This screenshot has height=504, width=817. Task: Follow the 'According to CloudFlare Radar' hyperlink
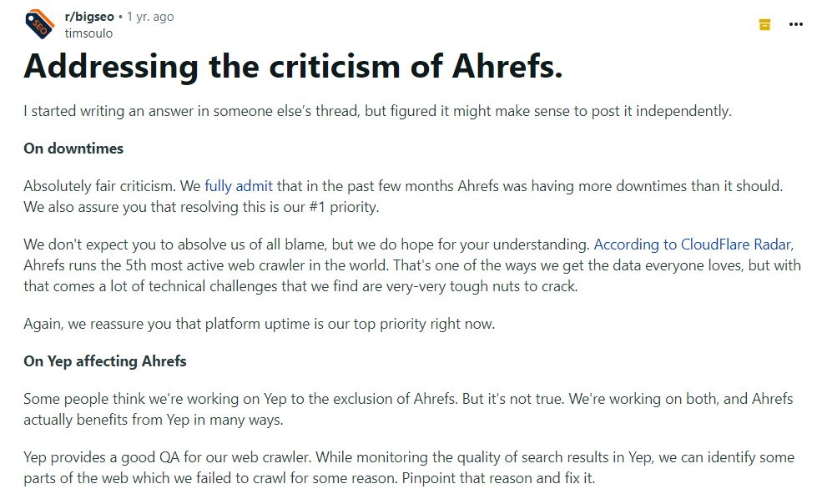pos(692,244)
